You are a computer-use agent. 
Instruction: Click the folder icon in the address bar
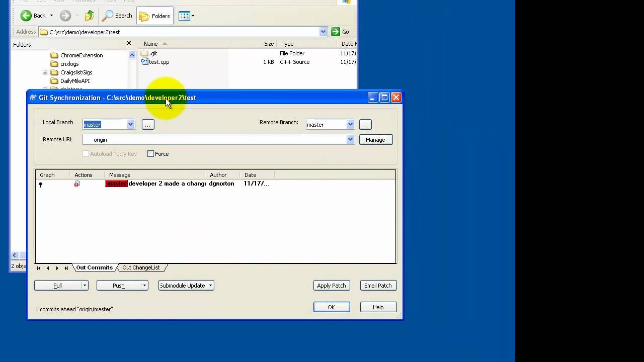tap(44, 32)
